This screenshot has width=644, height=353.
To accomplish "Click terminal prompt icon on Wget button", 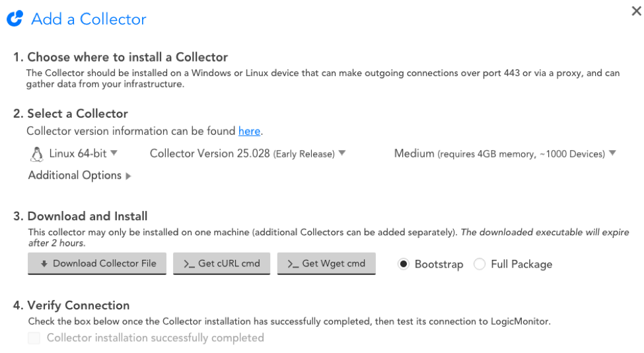I will pos(293,264).
